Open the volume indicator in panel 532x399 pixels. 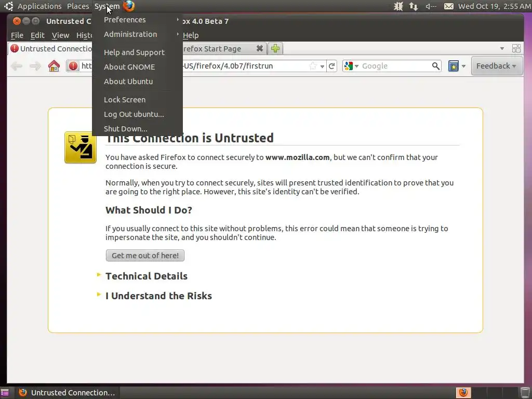[431, 6]
